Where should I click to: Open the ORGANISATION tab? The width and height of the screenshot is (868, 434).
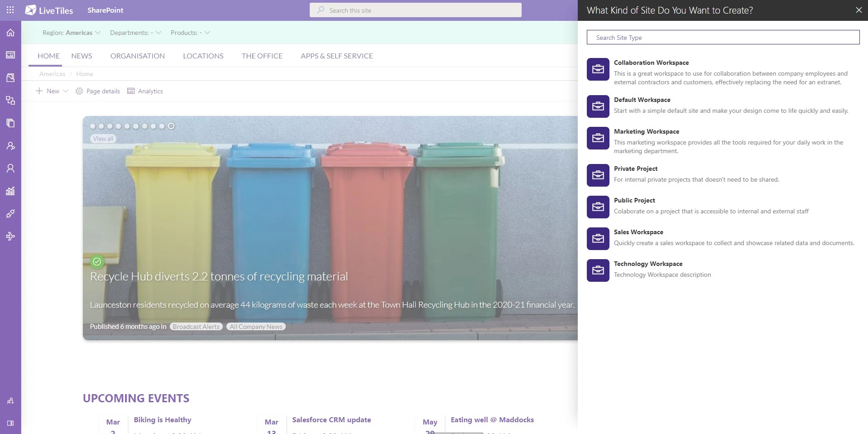point(138,56)
